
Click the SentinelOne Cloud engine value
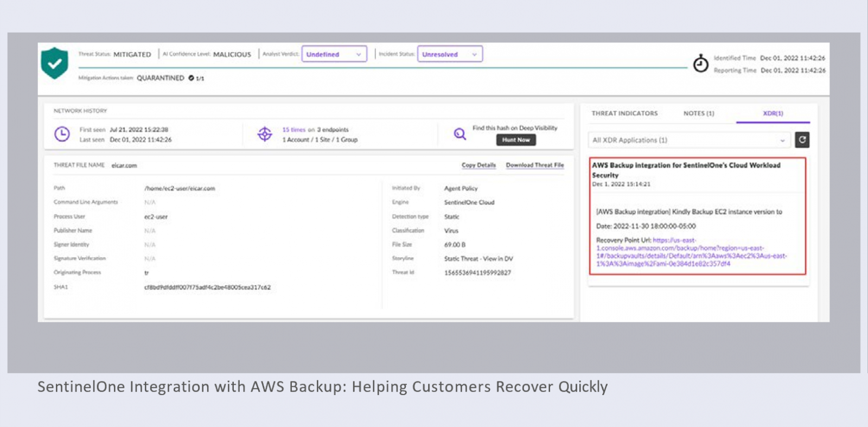[x=469, y=202]
